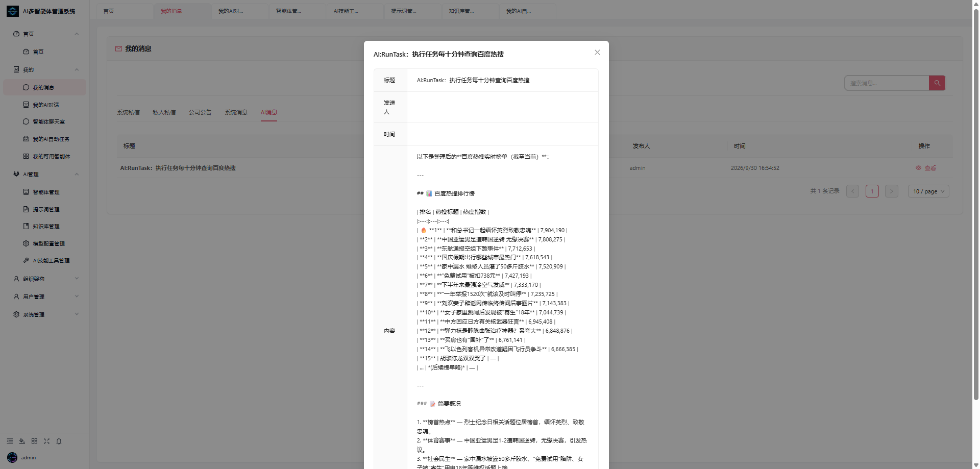Click the next page arrow button

[x=891, y=191]
